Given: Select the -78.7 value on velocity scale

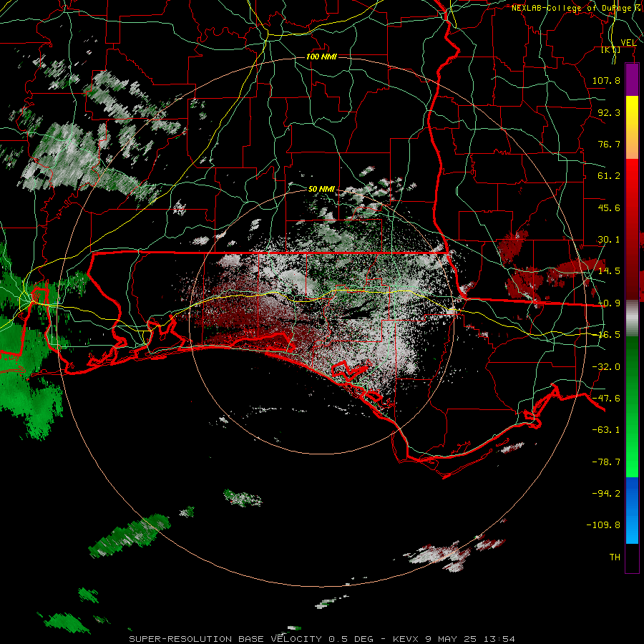Looking at the screenshot, I should (606, 462).
